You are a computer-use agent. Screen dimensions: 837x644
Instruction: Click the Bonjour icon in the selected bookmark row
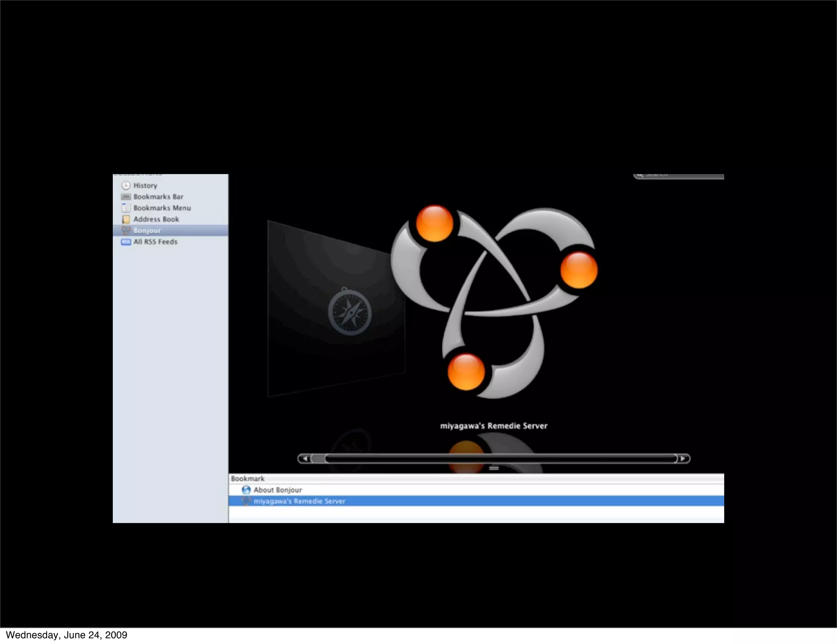coord(246,501)
